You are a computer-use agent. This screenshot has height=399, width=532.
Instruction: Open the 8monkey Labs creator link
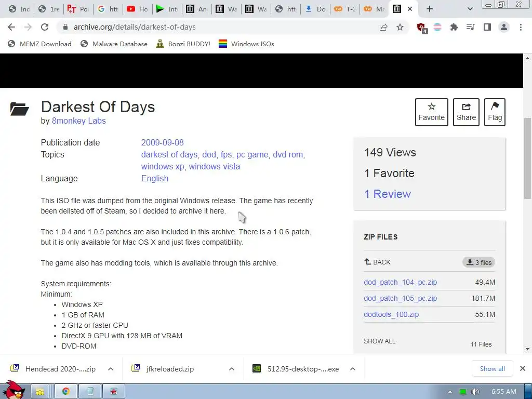point(79,121)
